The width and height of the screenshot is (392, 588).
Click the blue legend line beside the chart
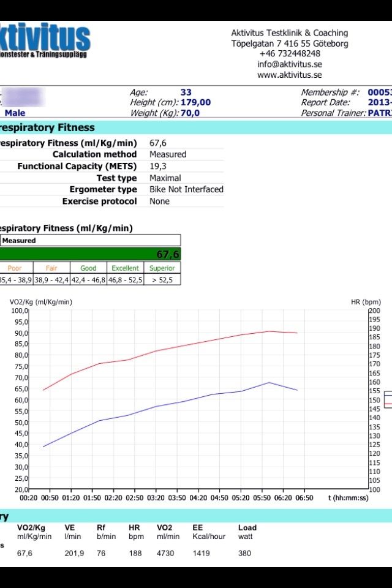pos(388,394)
